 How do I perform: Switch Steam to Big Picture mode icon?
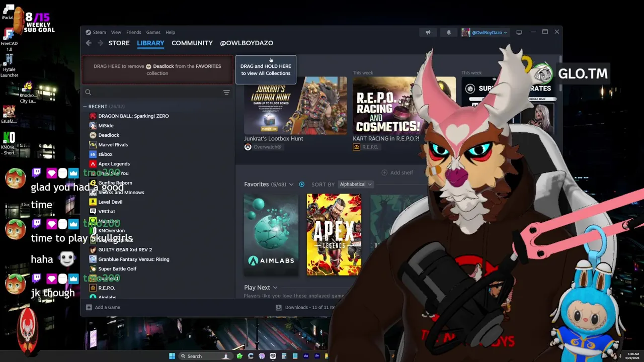(519, 32)
